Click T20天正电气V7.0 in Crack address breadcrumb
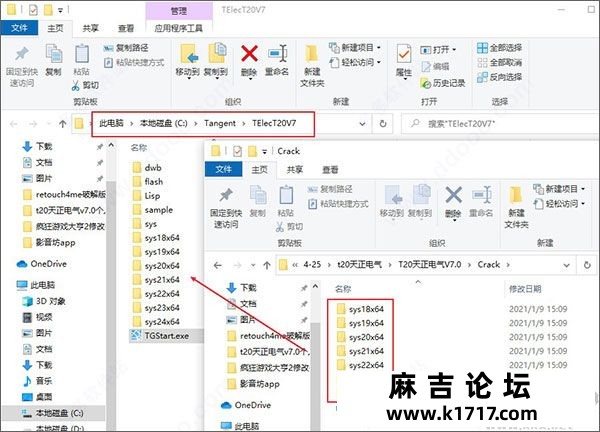This screenshot has height=432, width=600. click(429, 264)
